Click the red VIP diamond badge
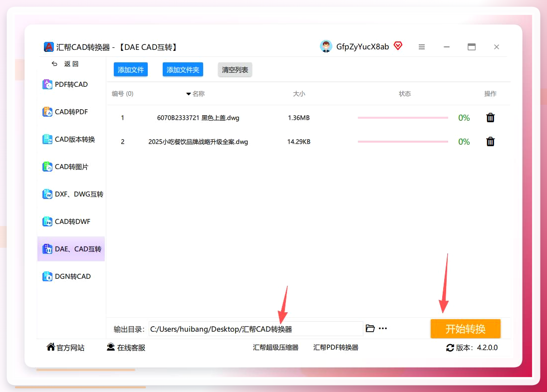Viewport: 547px width, 392px height. coord(398,46)
